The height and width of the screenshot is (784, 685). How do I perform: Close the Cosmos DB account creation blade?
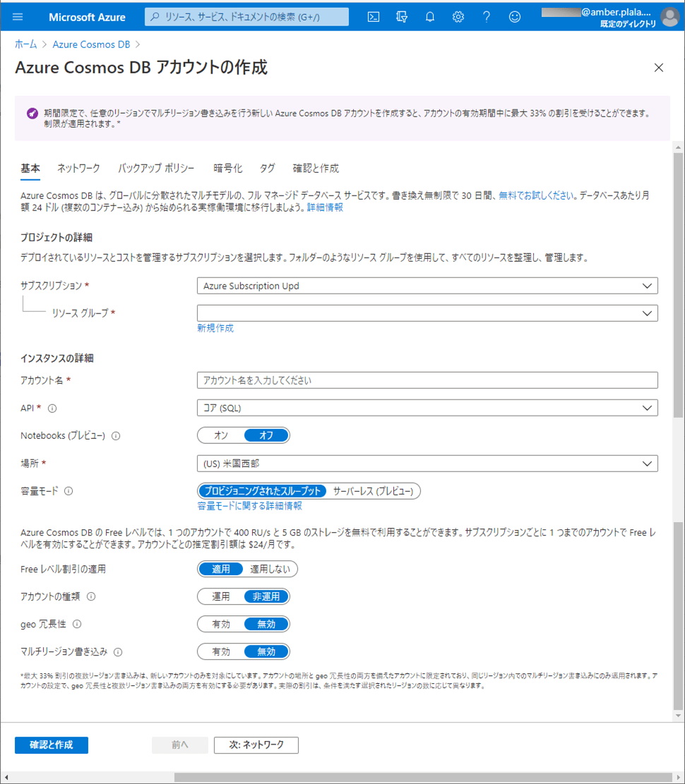[658, 68]
